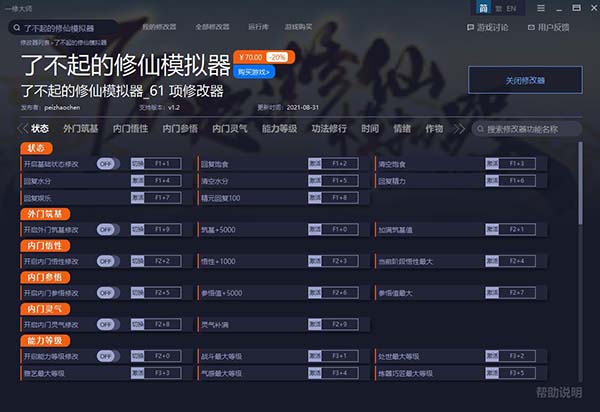Image resolution: width=600 pixels, height=412 pixels.
Task: Open 运行库 menu
Action: pos(258,27)
